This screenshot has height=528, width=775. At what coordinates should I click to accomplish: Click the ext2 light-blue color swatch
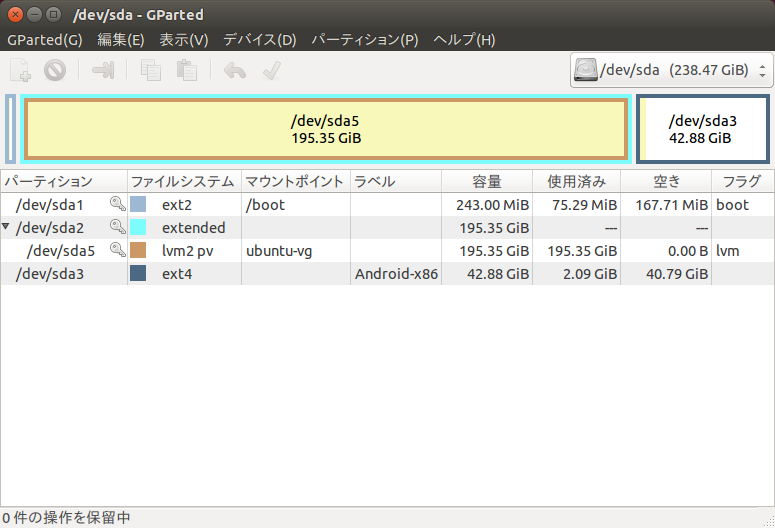138,204
